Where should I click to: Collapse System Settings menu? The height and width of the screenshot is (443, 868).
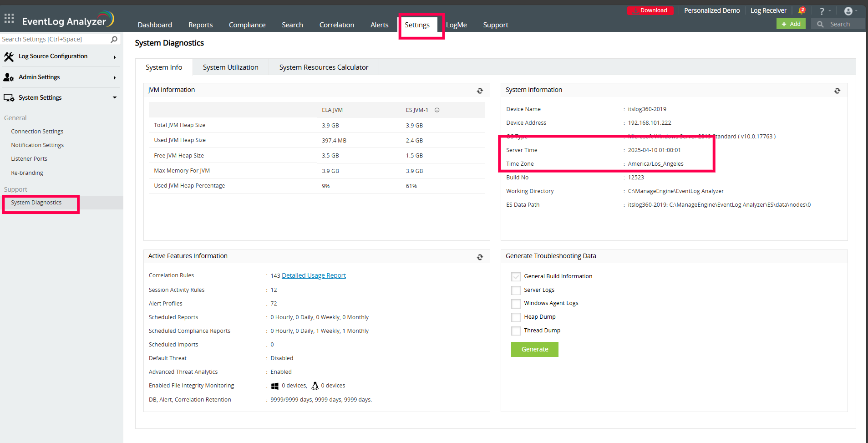point(115,97)
